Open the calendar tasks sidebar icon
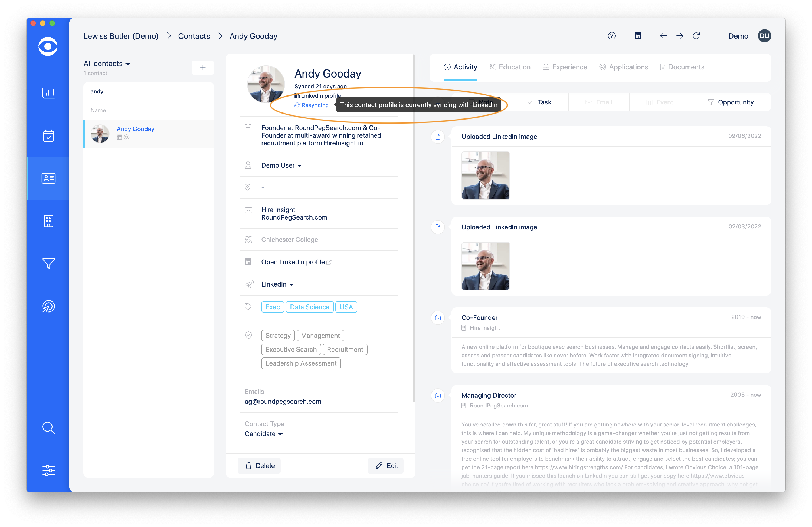812x527 pixels. 48,136
